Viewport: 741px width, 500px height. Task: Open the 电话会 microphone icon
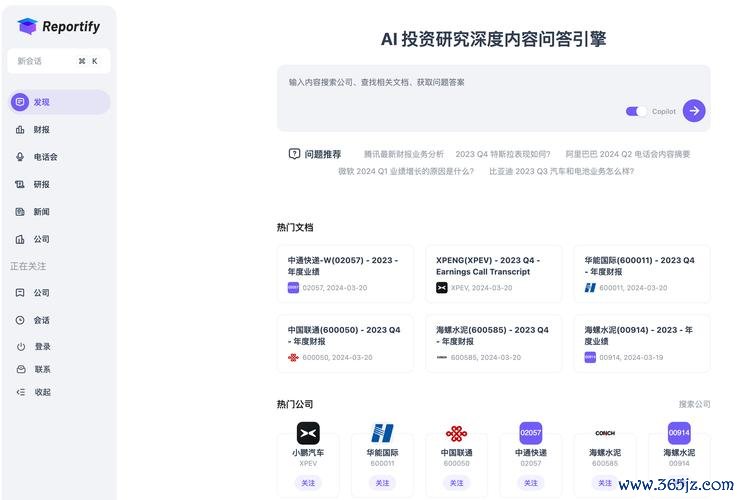click(x=20, y=157)
